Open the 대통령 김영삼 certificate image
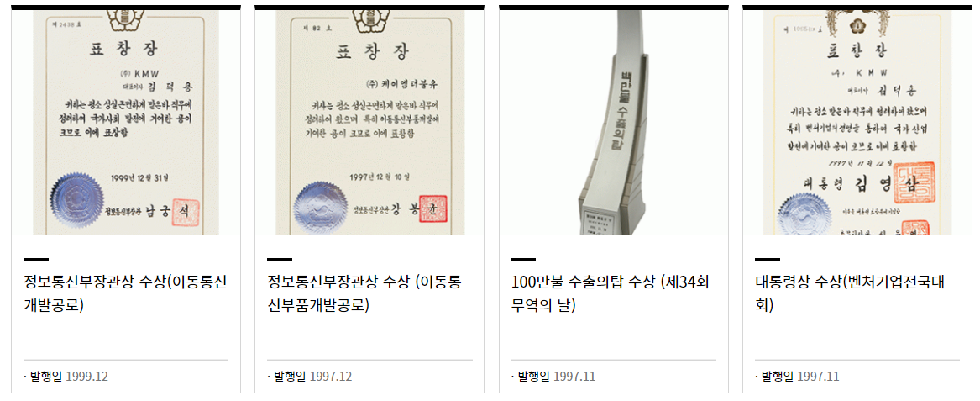 click(x=857, y=122)
